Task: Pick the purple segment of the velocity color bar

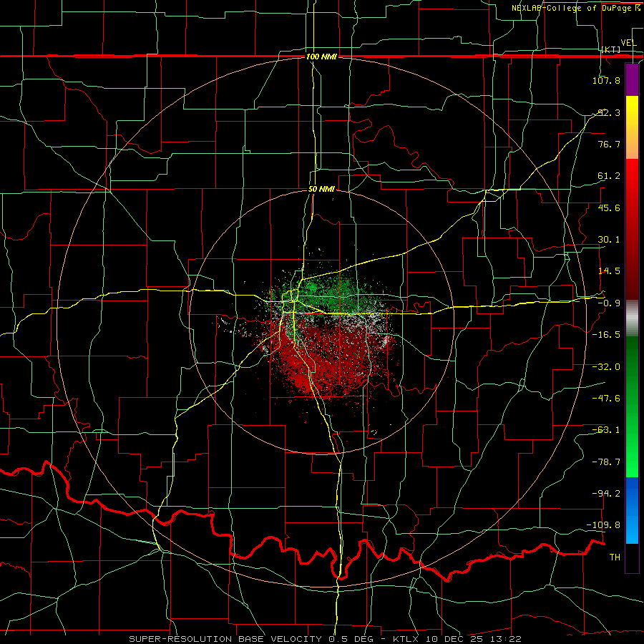Action: (632, 79)
